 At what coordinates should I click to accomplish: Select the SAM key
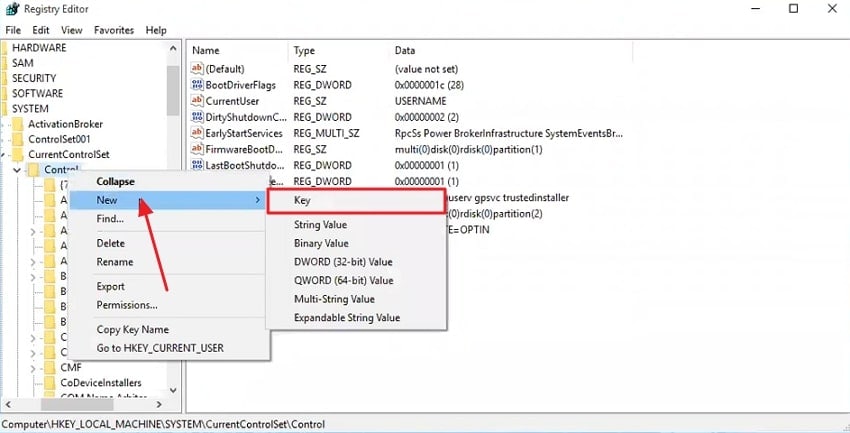point(23,63)
